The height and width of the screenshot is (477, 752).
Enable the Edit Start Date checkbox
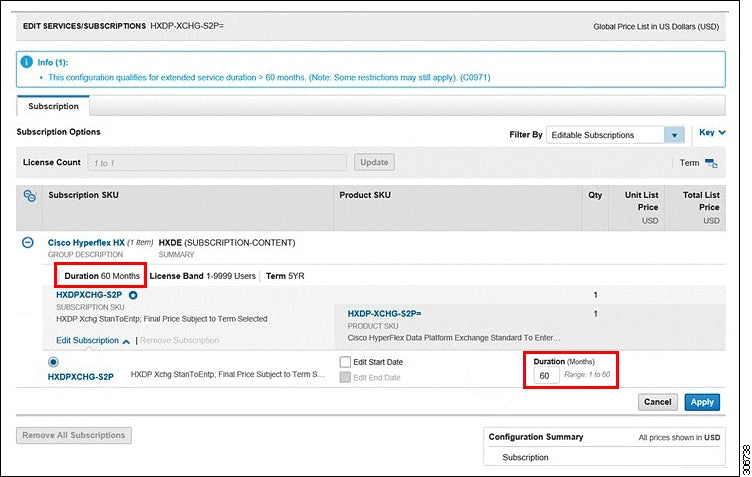(345, 362)
